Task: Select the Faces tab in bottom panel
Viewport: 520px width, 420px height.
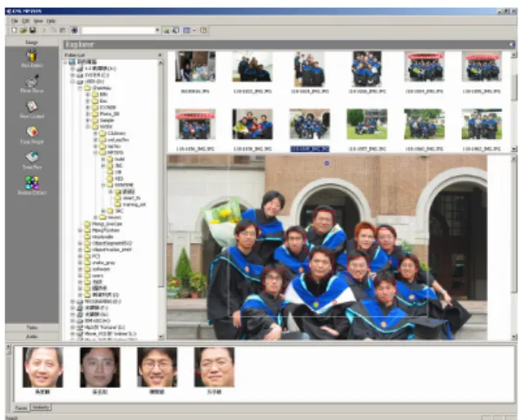Action: click(x=21, y=408)
